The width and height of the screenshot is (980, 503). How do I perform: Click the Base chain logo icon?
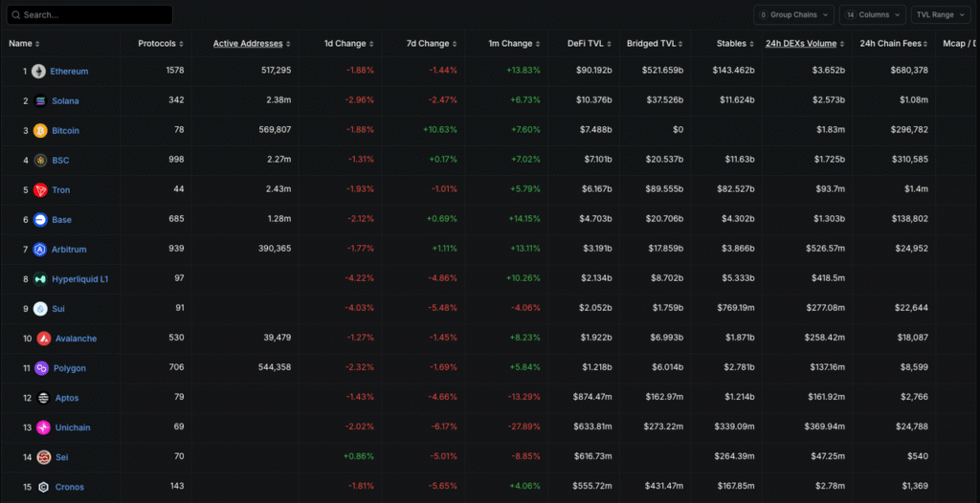point(40,219)
